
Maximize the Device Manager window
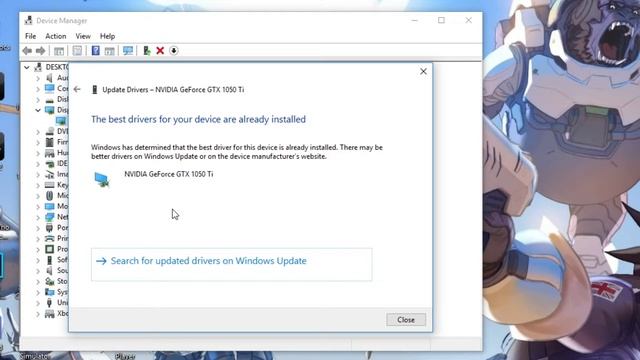[x=441, y=20]
